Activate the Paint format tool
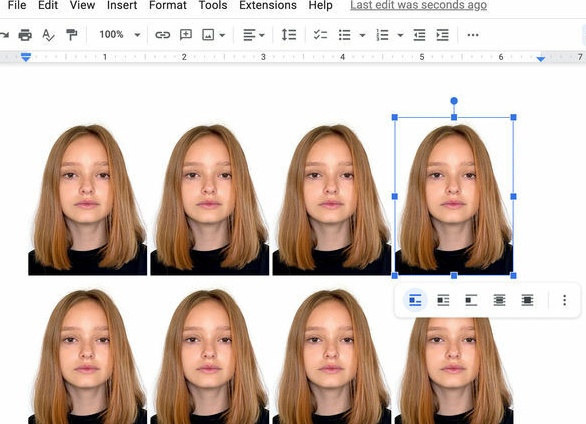 pyautogui.click(x=71, y=35)
